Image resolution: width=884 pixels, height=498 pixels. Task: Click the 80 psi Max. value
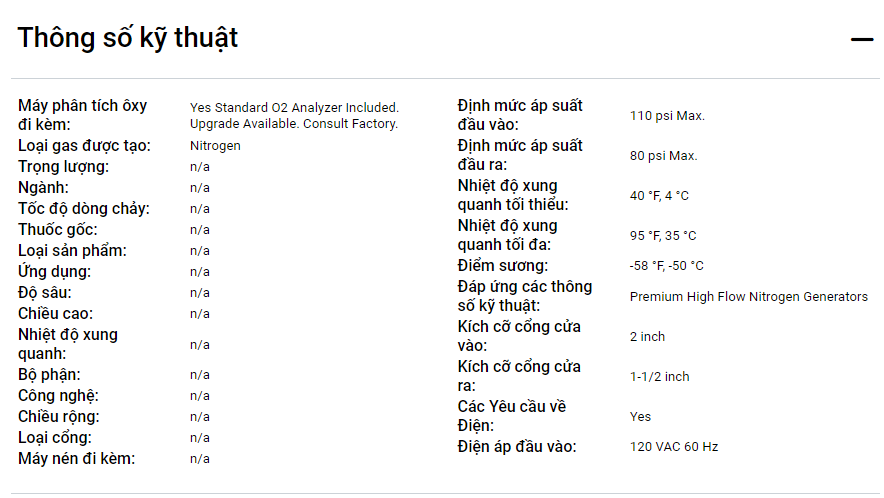point(663,156)
